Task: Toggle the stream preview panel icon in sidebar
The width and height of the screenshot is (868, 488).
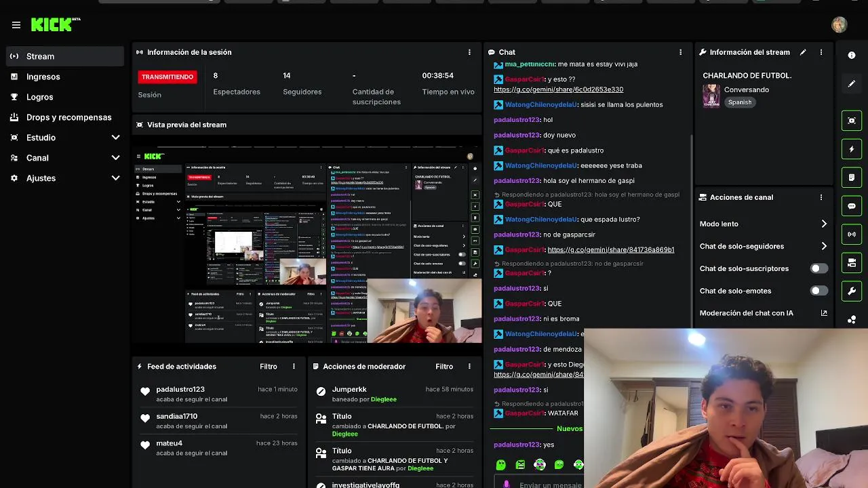Action: pos(852,121)
